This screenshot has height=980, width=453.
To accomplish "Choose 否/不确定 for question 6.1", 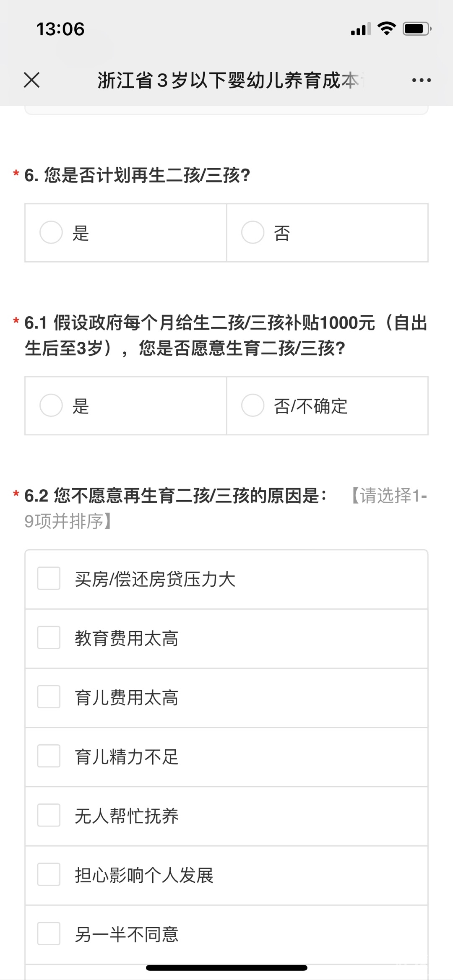I will click(253, 406).
